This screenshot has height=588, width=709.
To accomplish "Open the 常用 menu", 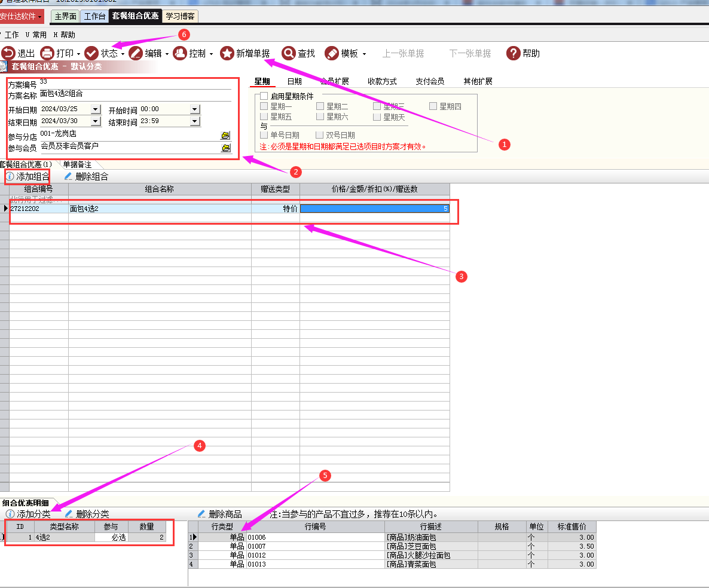I will click(x=36, y=35).
